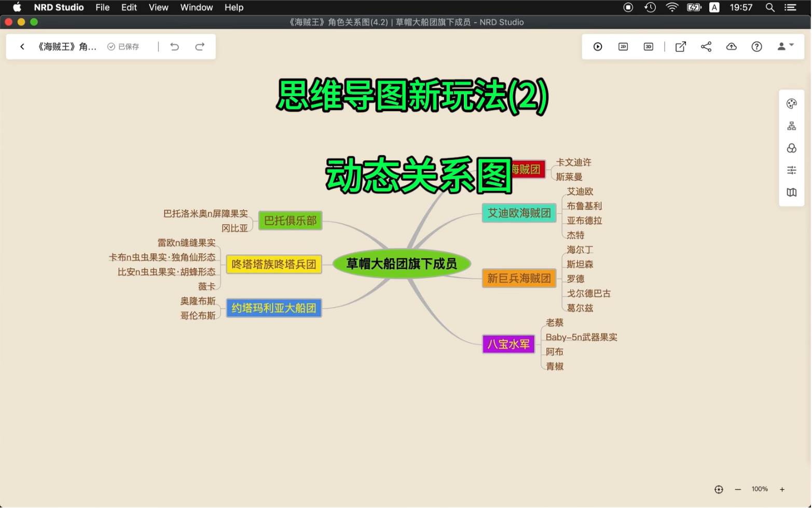Open the color palette theme panel
This screenshot has width=812, height=508.
(792, 104)
